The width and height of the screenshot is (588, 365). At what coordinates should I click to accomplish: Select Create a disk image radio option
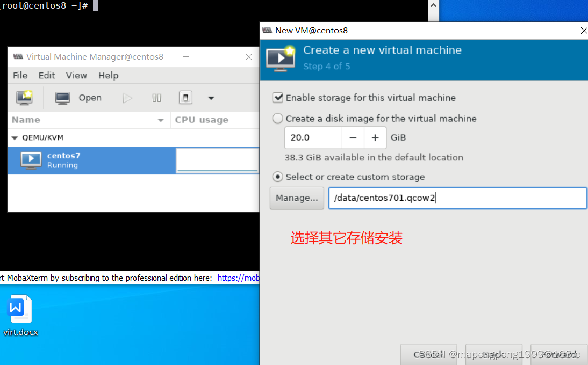point(277,118)
